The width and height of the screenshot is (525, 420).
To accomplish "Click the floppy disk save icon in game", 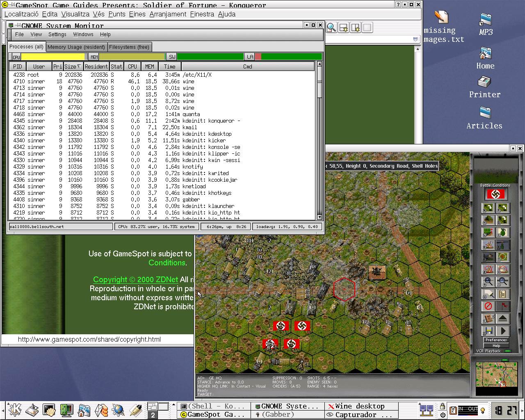I will pos(488,331).
